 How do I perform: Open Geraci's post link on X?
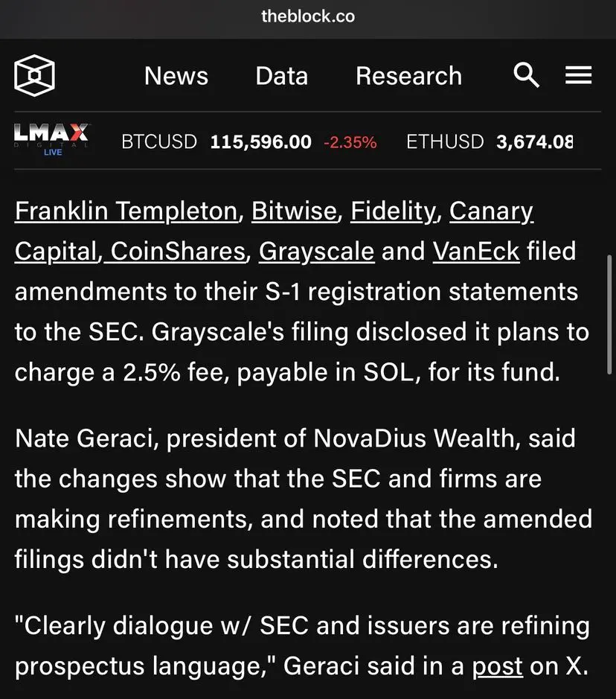(x=498, y=667)
